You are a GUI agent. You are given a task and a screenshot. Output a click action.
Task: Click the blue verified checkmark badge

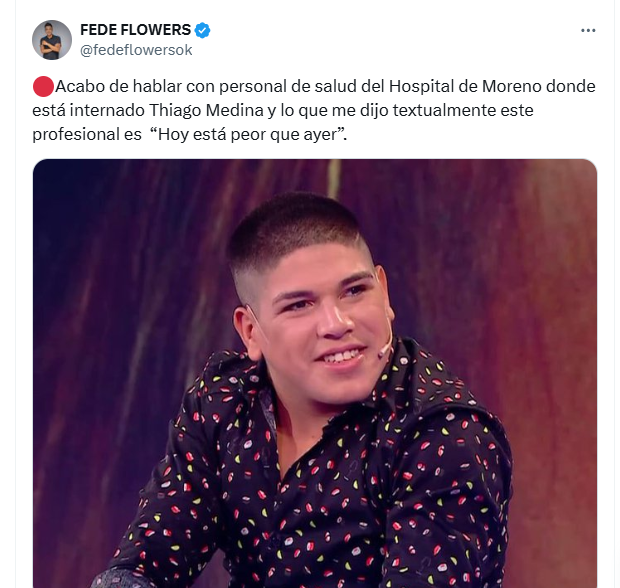(202, 30)
